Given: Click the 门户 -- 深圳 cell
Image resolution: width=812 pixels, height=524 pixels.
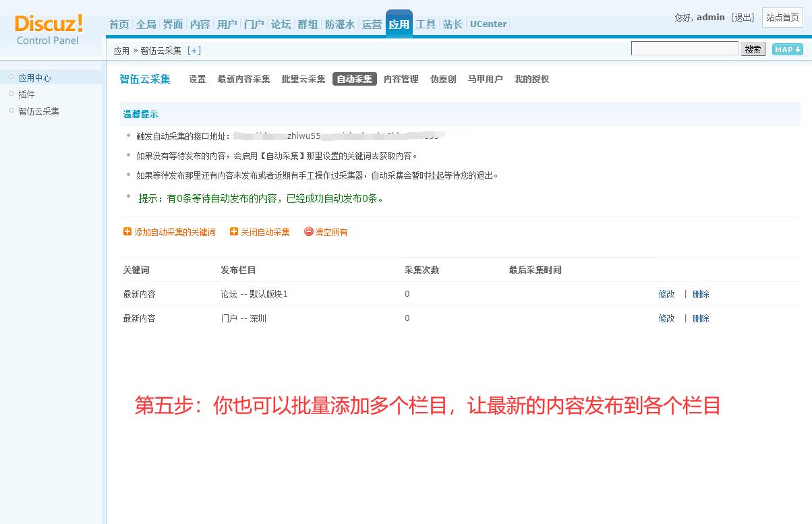Looking at the screenshot, I should point(243,318).
